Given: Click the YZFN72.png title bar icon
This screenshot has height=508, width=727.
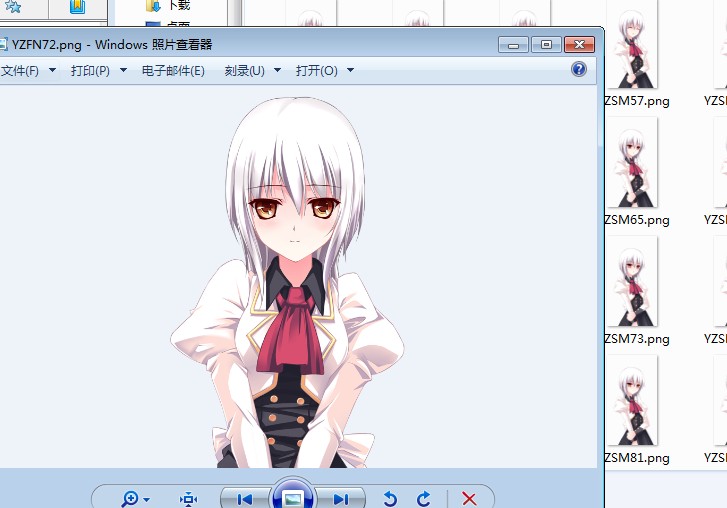Looking at the screenshot, I should [3, 44].
